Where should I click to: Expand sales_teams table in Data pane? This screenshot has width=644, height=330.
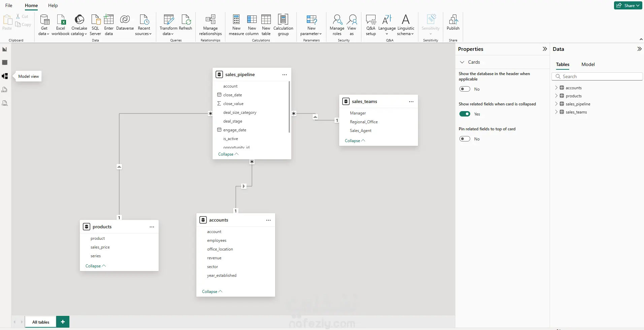point(556,112)
